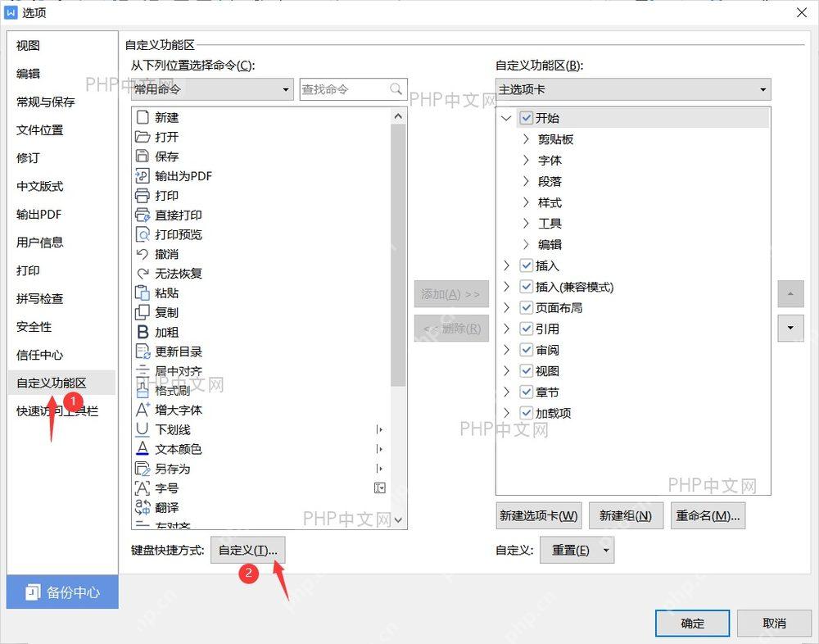Confirm with the 确定 button
The image size is (819, 644).
pyautogui.click(x=692, y=623)
